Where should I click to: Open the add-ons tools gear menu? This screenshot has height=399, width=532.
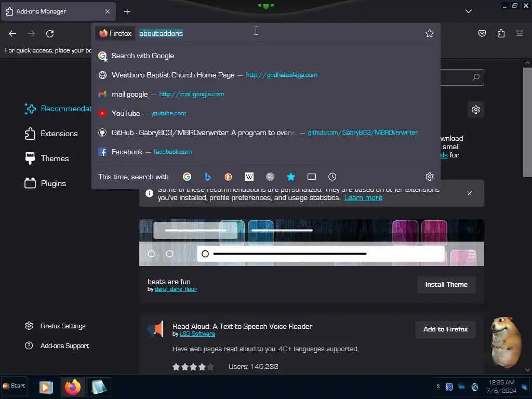point(476,110)
